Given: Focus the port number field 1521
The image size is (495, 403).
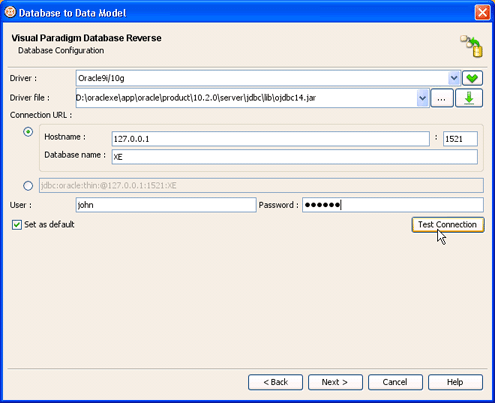Looking at the screenshot, I should click(x=460, y=139).
